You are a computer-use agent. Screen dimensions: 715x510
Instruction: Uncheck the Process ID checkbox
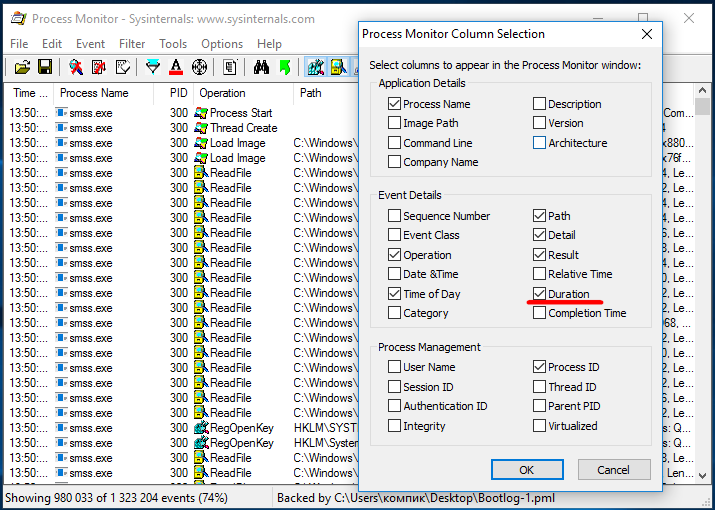tap(539, 366)
